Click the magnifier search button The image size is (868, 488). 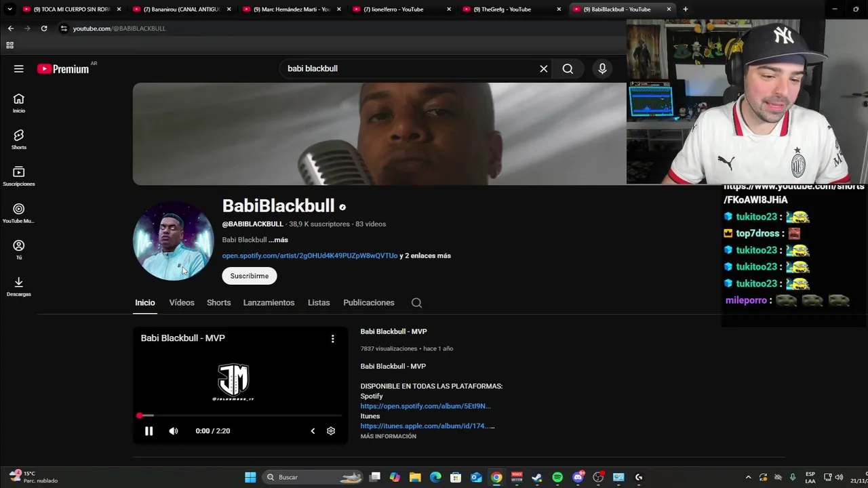(x=568, y=68)
